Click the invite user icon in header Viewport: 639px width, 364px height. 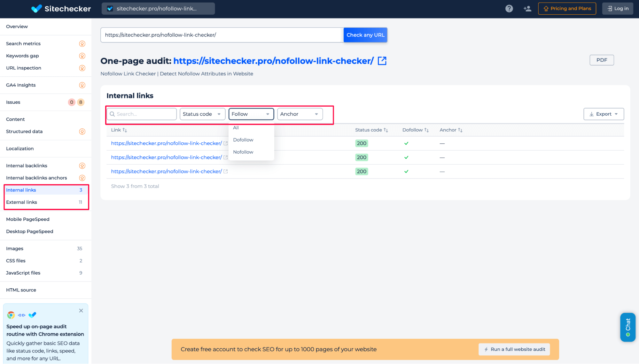[x=527, y=8]
